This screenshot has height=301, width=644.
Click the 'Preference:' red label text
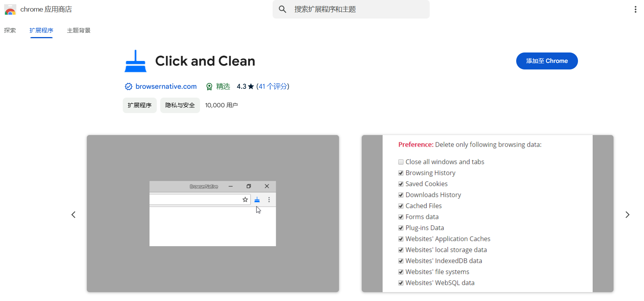(416, 145)
